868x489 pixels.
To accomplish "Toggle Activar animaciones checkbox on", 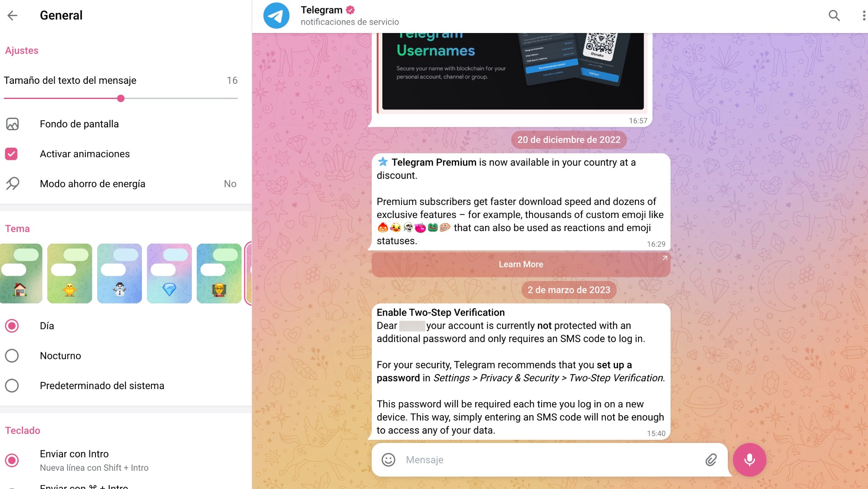I will tap(11, 153).
